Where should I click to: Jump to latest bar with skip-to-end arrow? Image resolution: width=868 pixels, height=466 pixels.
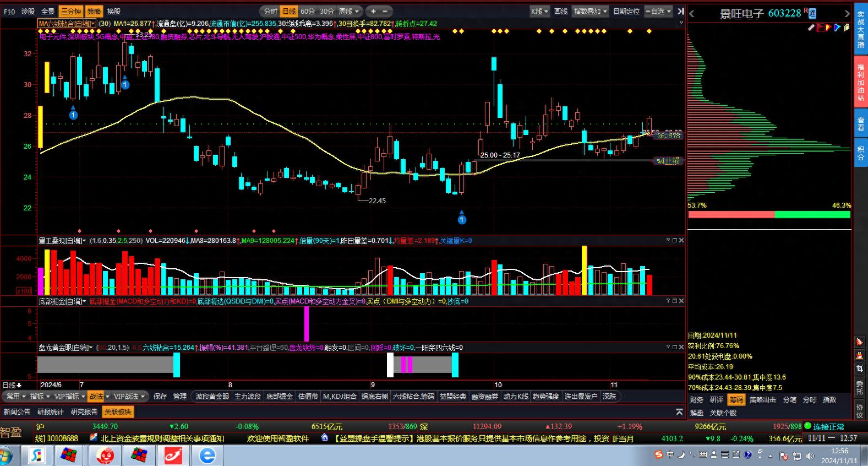[680, 11]
